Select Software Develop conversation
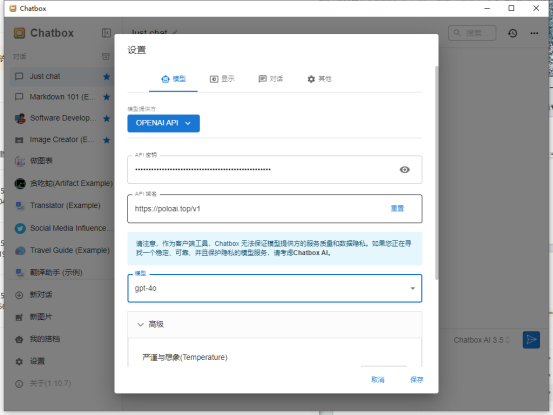The height and width of the screenshot is (415, 553). [63, 118]
